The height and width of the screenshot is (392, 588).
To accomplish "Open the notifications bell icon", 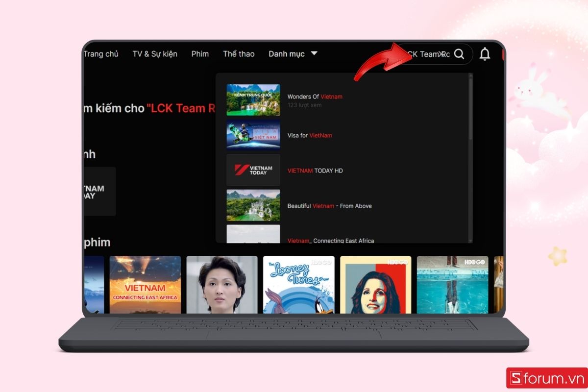I will (485, 54).
